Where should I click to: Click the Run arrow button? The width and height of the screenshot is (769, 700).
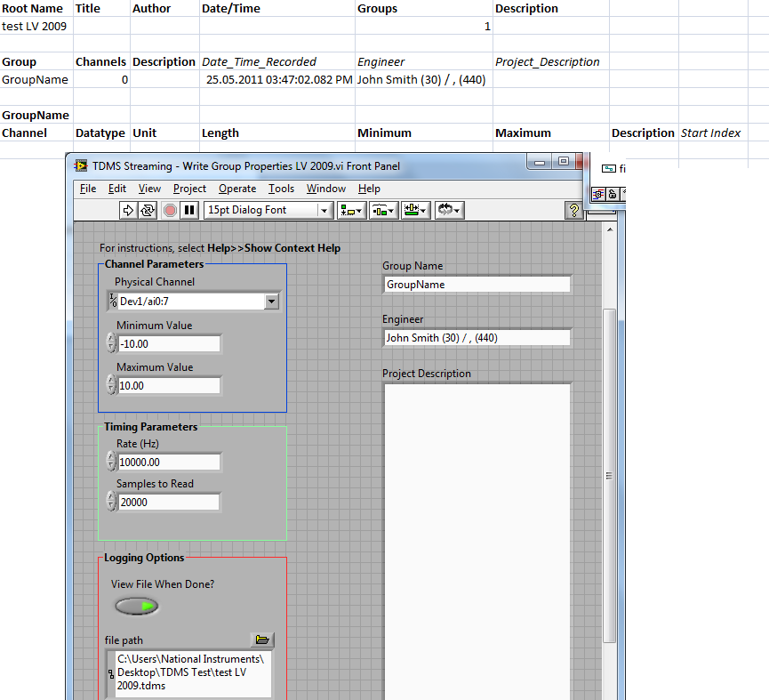coord(128,211)
